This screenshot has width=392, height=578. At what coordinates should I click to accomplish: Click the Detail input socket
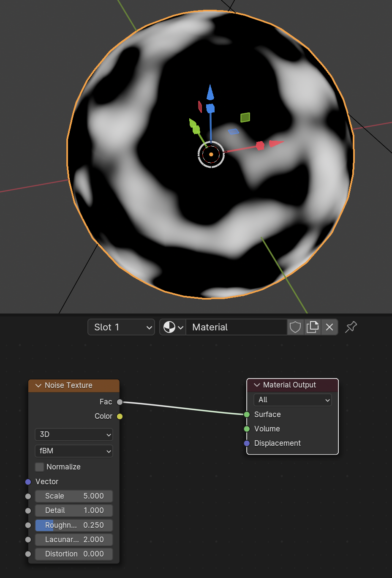(28, 510)
